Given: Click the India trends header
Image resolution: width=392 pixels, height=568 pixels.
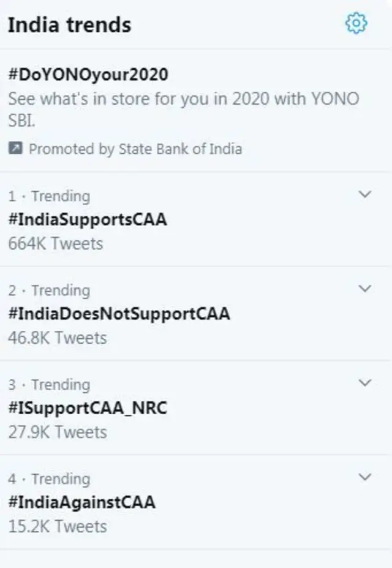Looking at the screenshot, I should 69,25.
